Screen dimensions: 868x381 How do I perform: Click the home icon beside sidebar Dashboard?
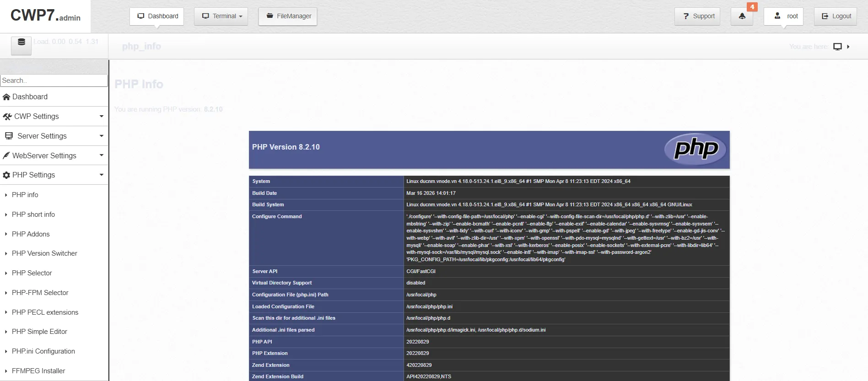pos(6,97)
